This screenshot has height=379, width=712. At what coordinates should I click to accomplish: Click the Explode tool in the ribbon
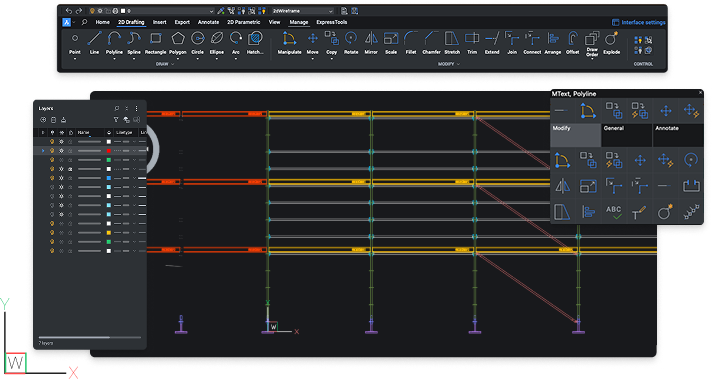(x=612, y=43)
